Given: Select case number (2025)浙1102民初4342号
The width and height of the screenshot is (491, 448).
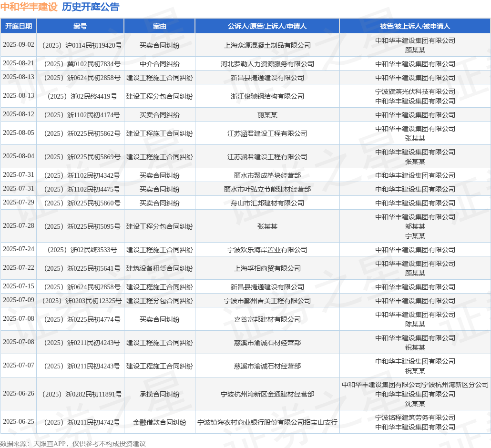Looking at the screenshot, I should [82, 176].
